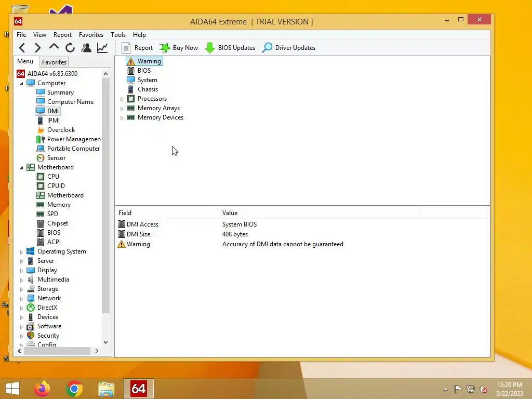532x399 pixels.
Task: Open the Tools menu
Action: click(118, 35)
